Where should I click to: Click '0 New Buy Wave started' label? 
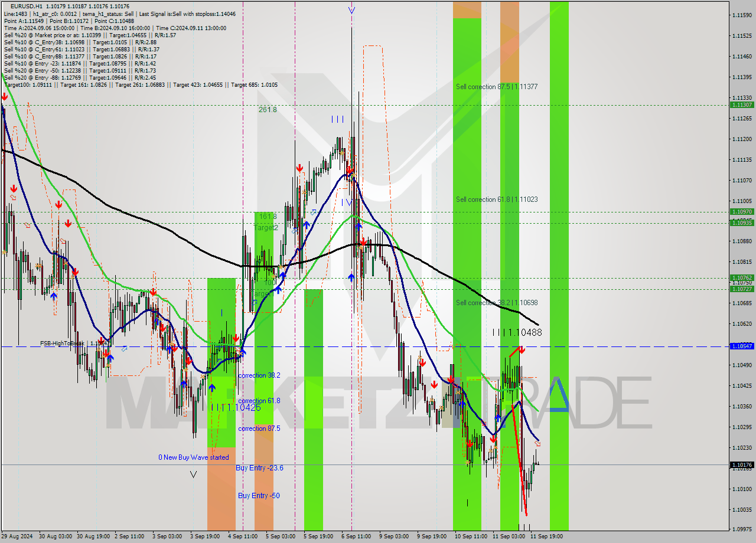pyautogui.click(x=193, y=457)
